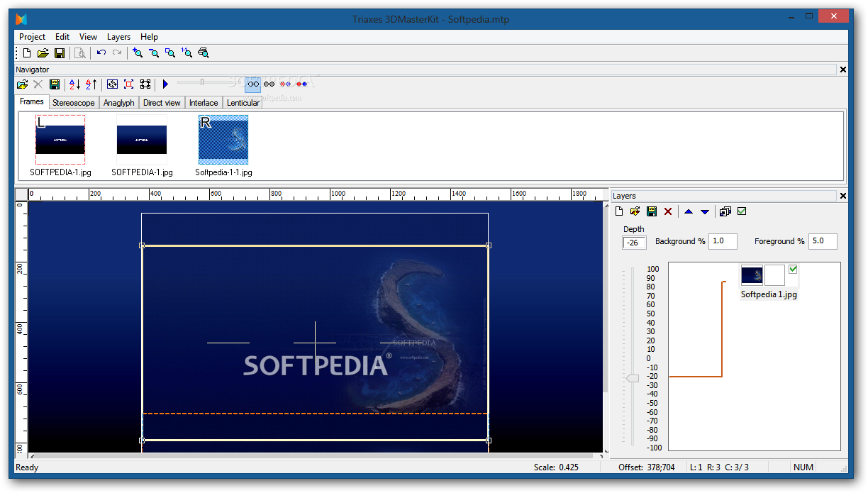The width and height of the screenshot is (868, 493).
Task: Select the empty mask thumbnail of Softpedia 1.jpg
Action: point(775,275)
